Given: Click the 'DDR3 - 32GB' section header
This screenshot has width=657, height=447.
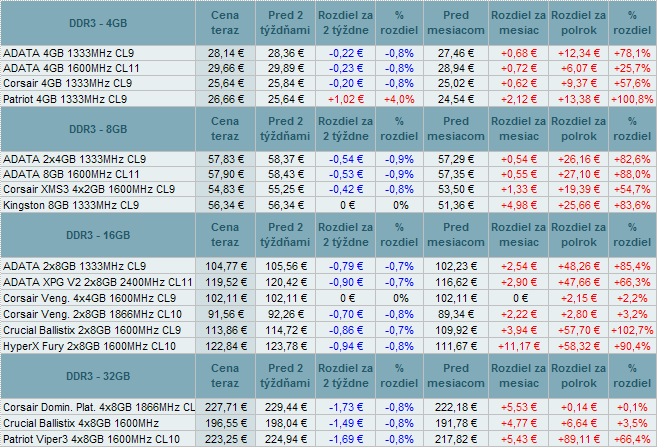Looking at the screenshot, I should tap(98, 376).
